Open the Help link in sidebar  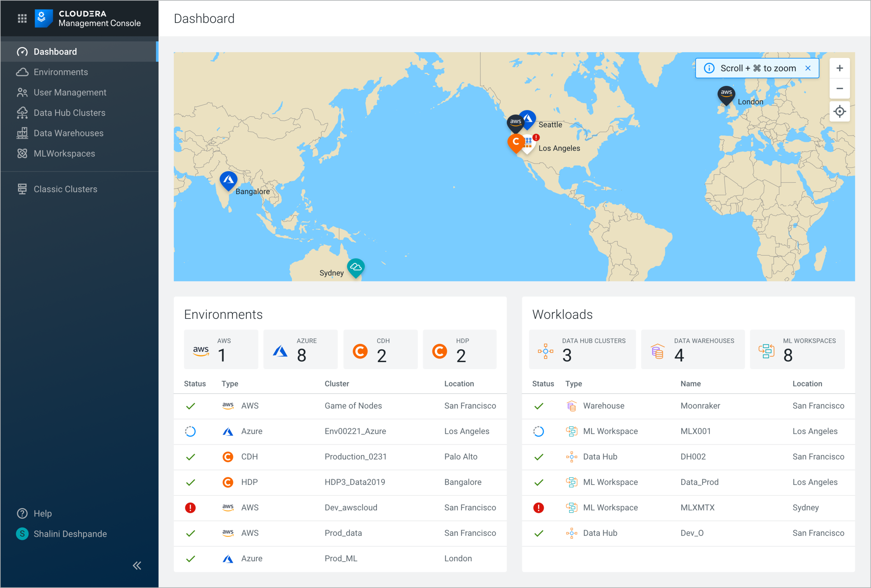43,513
